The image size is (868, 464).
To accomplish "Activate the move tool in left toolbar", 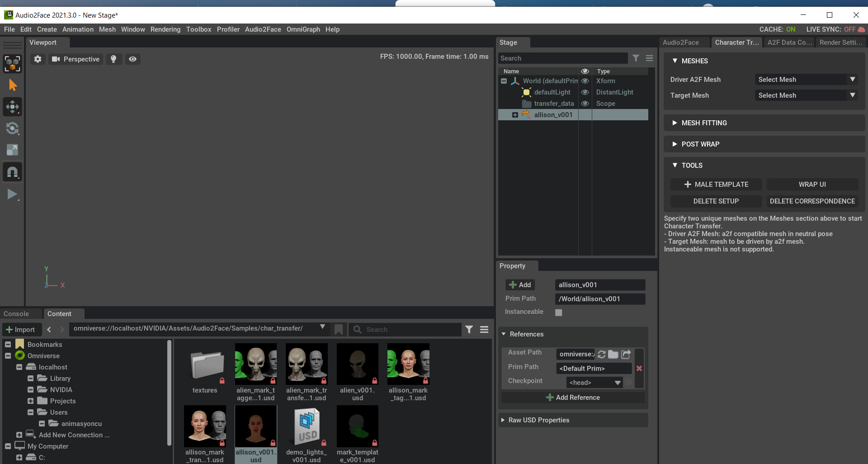I will tap(13, 107).
